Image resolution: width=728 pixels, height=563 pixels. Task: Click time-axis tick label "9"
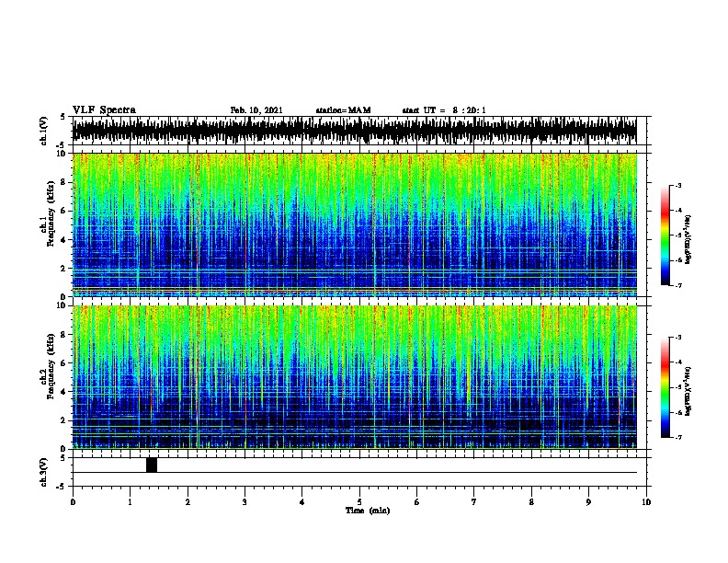pos(588,502)
